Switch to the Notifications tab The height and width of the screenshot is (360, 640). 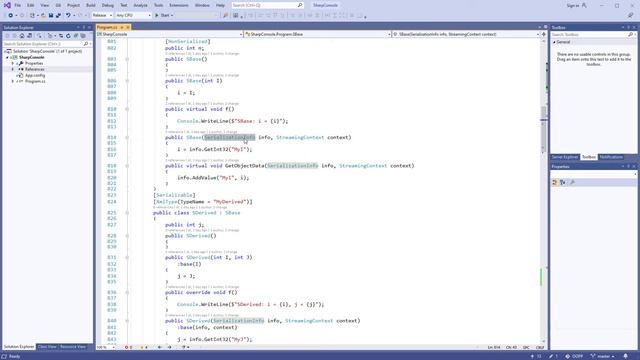click(611, 157)
